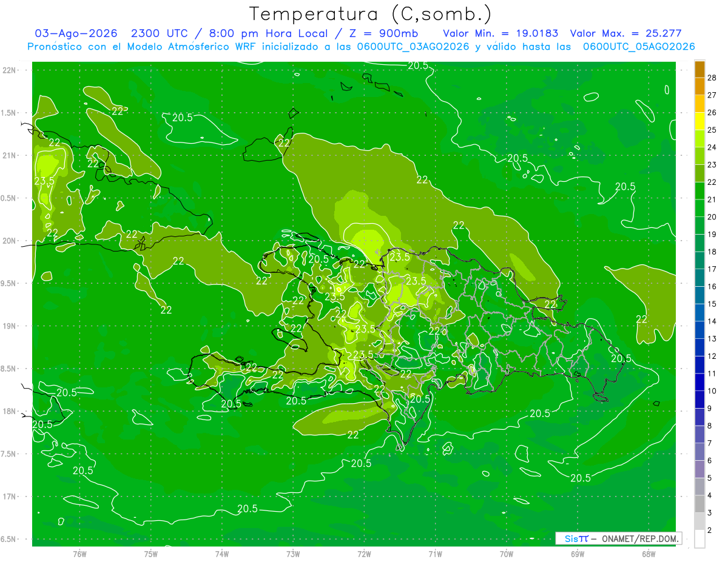Click the white legend swatch below 2

pyautogui.click(x=700, y=539)
